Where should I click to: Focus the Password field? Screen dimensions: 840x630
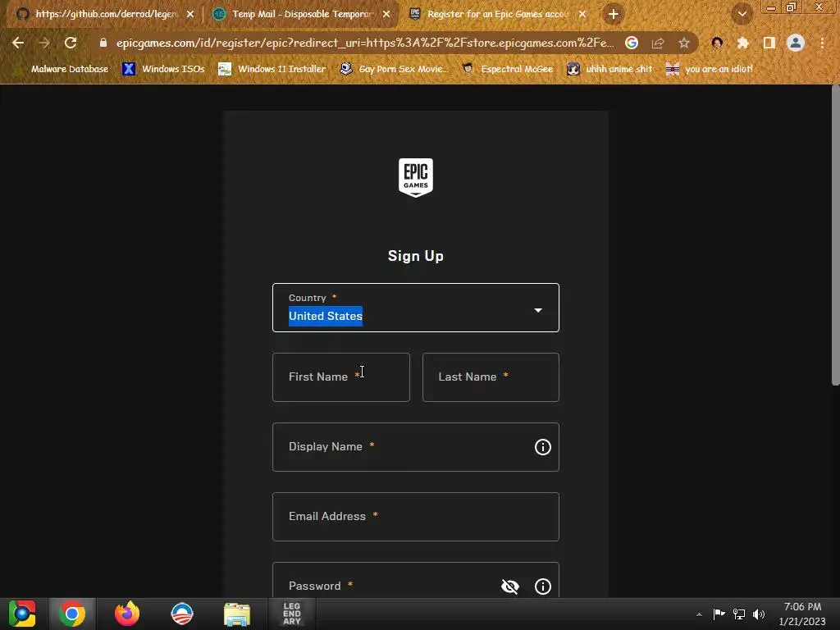[416, 581]
